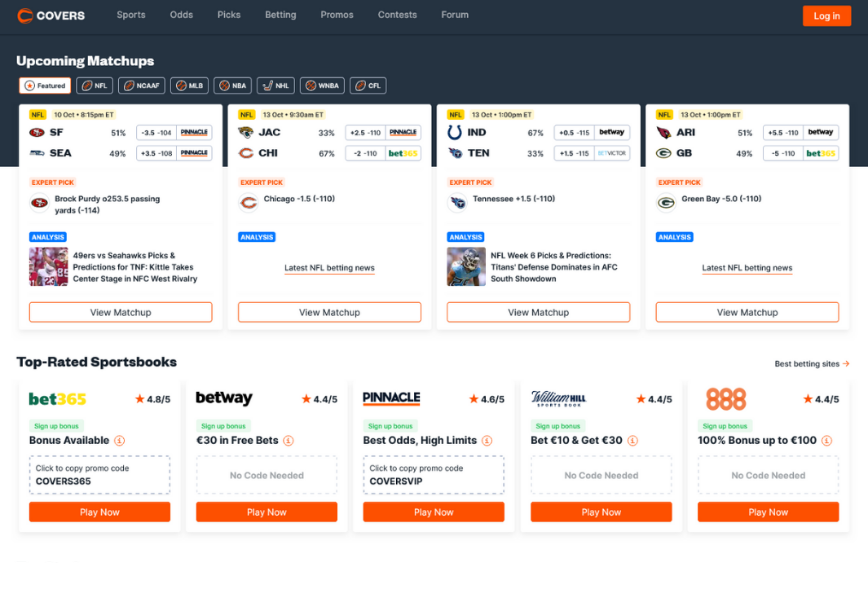Open the Picks menu
Image resolution: width=868 pixels, height=611 pixels.
[229, 15]
